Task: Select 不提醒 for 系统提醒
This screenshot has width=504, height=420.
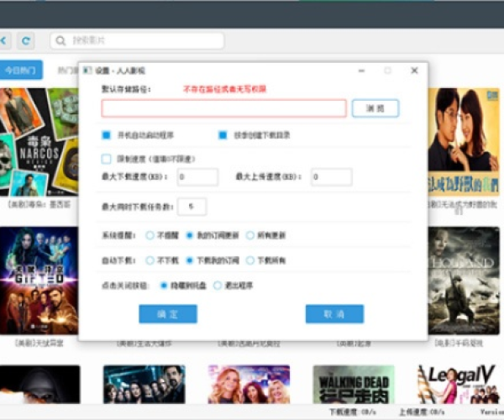Action: pyautogui.click(x=150, y=235)
